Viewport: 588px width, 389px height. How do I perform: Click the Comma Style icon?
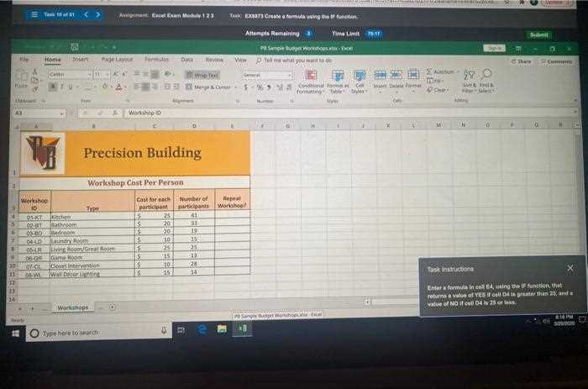269,87
